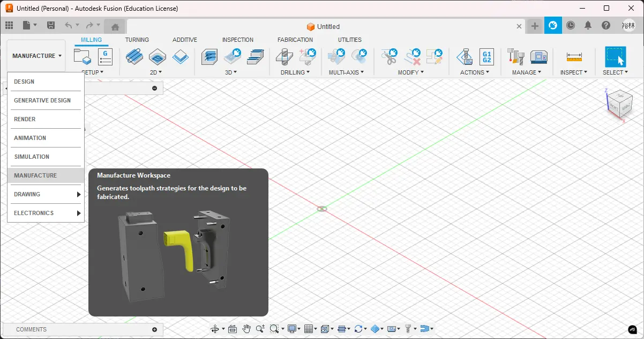Click the Save disk icon

[51, 25]
